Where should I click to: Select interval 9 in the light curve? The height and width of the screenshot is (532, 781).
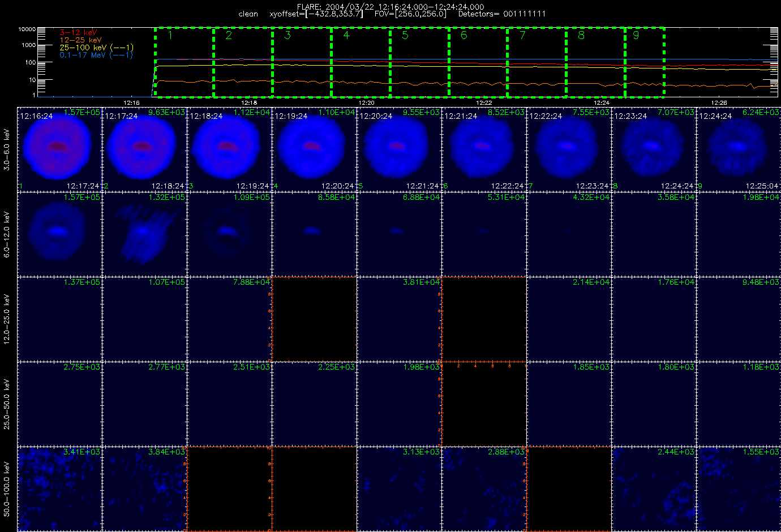click(645, 62)
